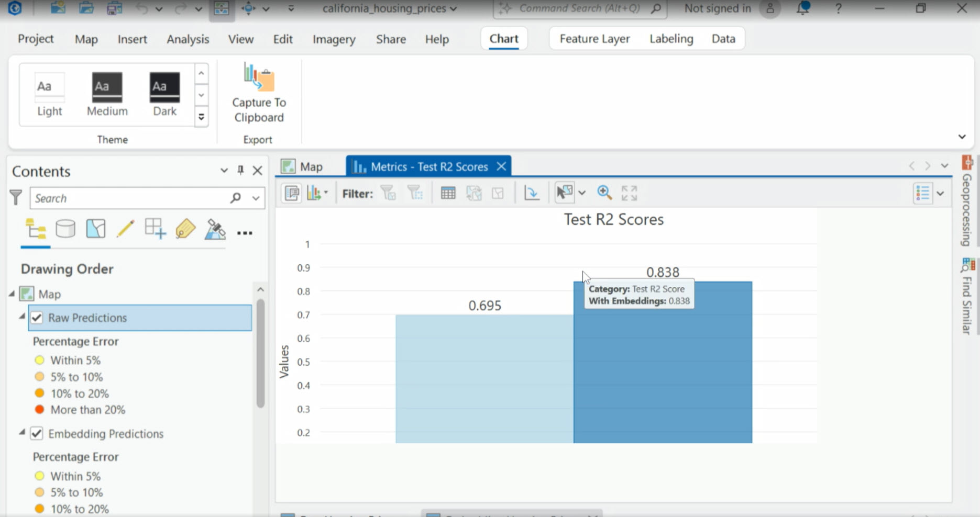Open ArcGIS Pro help with the question mark

838,8
